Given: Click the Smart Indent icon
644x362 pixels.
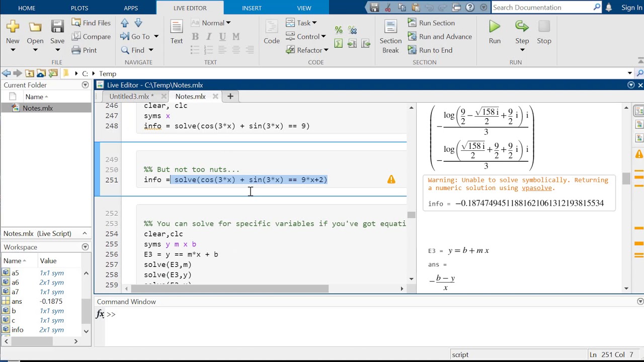Looking at the screenshot, I should click(x=339, y=44).
